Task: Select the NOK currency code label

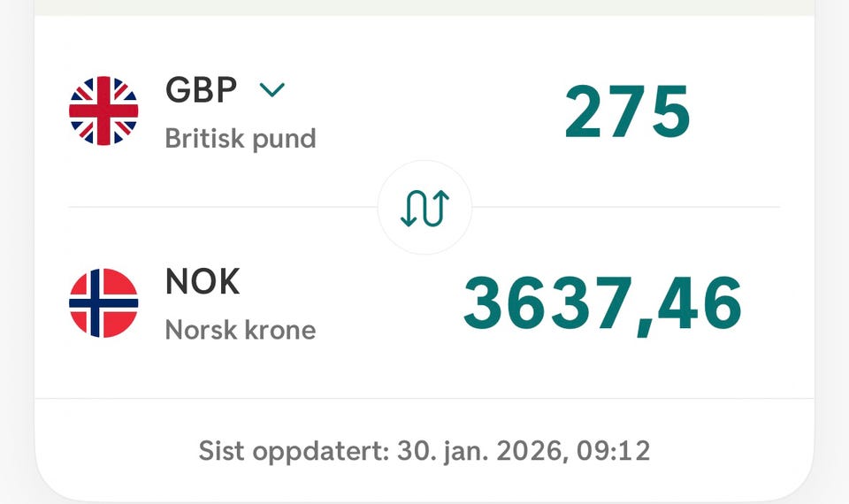Action: 203,281
